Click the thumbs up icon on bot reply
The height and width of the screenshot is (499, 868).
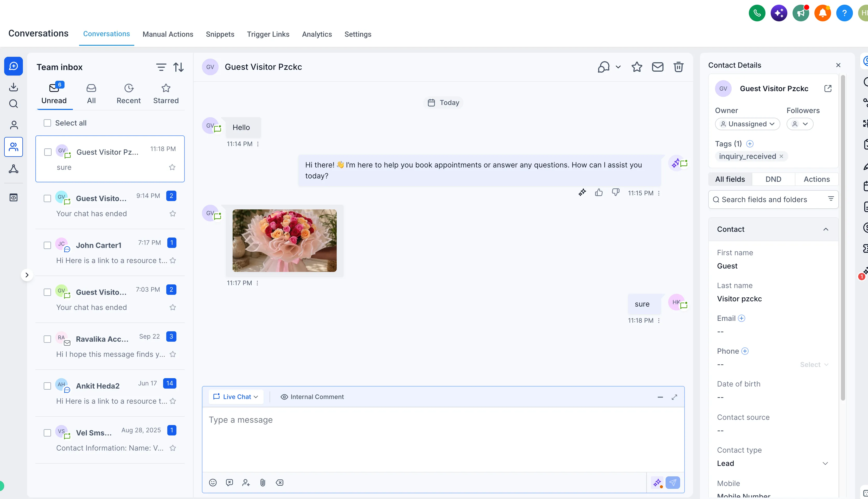598,193
